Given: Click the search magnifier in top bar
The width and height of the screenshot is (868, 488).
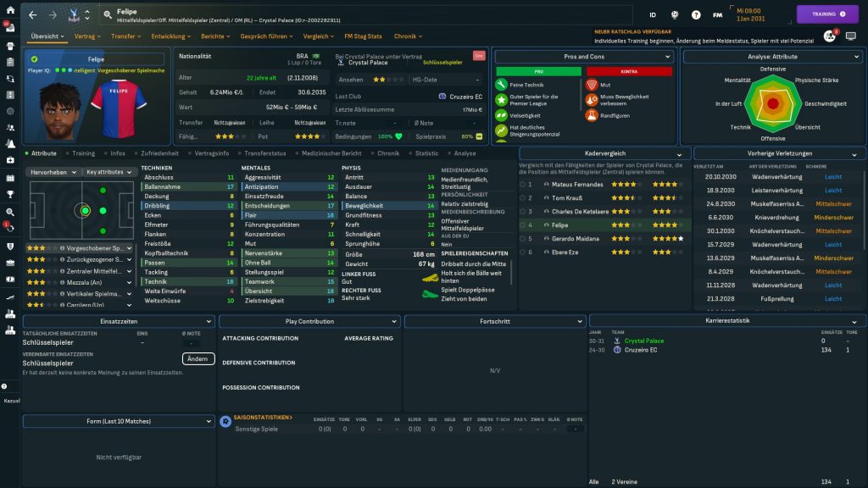Looking at the screenshot, I should click(108, 14).
